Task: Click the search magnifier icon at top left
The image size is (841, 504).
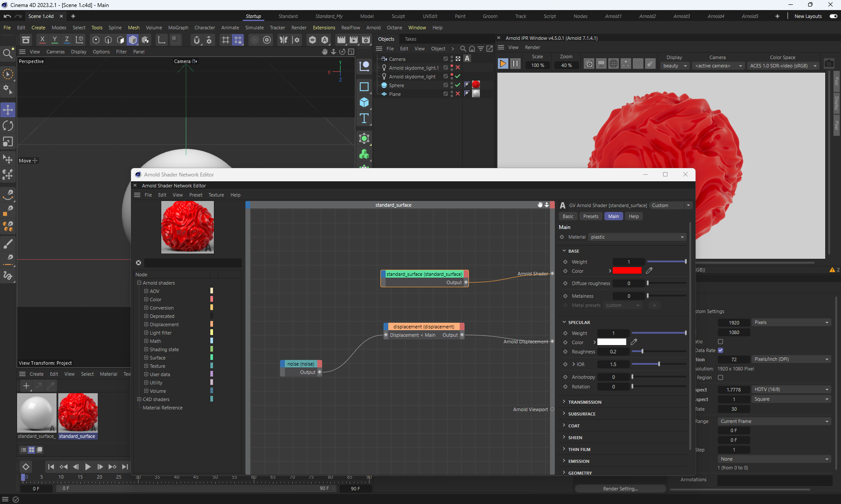Action: click(7, 53)
